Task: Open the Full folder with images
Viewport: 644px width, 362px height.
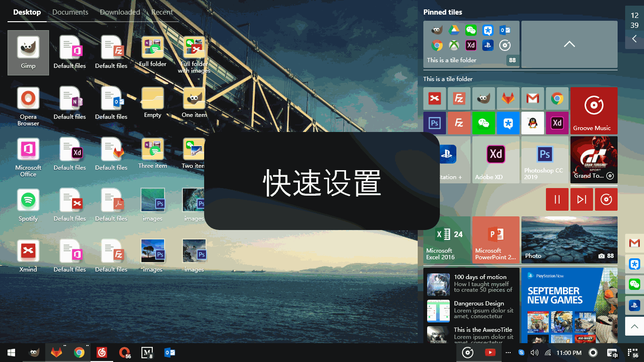Action: click(x=194, y=55)
